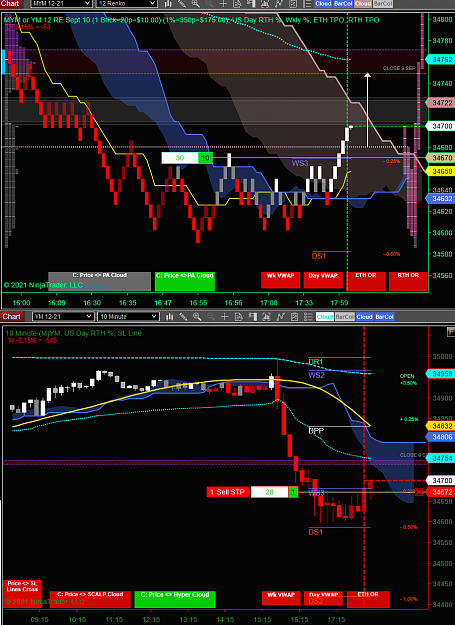Open data box icon in lower toolbar

click(x=239, y=316)
